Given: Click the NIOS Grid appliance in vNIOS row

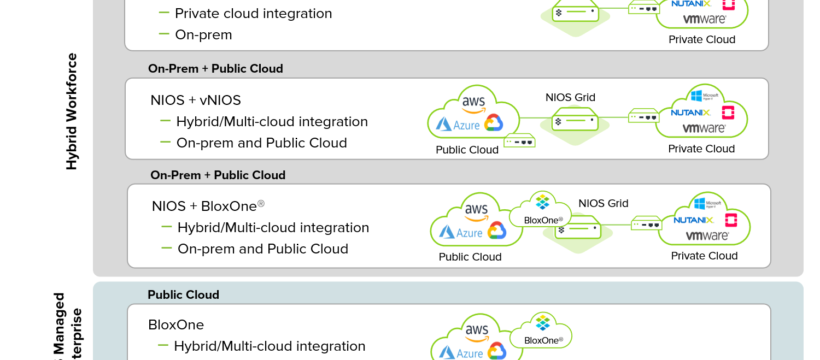Looking at the screenshot, I should 575,121.
